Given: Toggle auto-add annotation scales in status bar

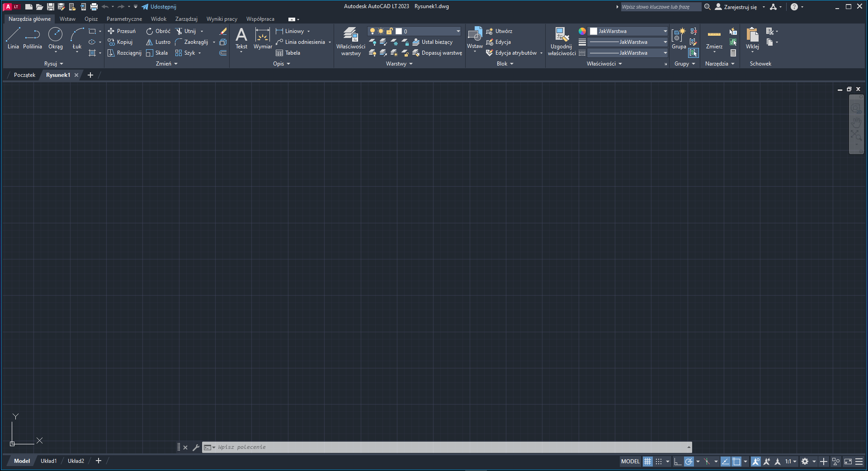Looking at the screenshot, I should (x=767, y=462).
